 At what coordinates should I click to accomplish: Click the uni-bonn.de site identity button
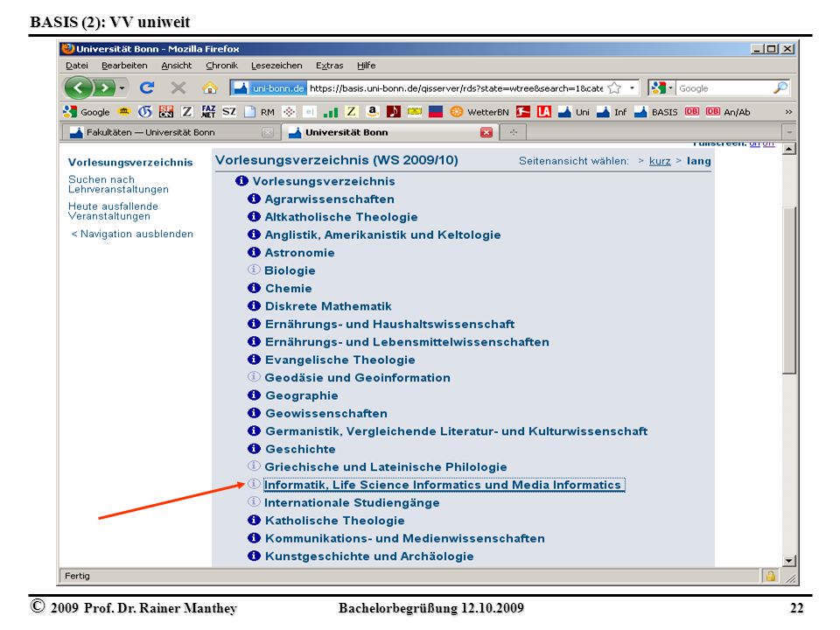(x=269, y=87)
